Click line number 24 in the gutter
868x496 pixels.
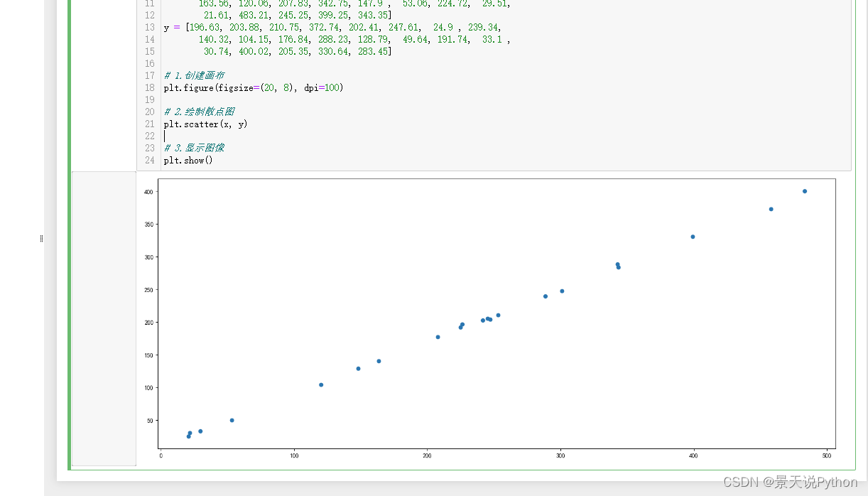[149, 160]
